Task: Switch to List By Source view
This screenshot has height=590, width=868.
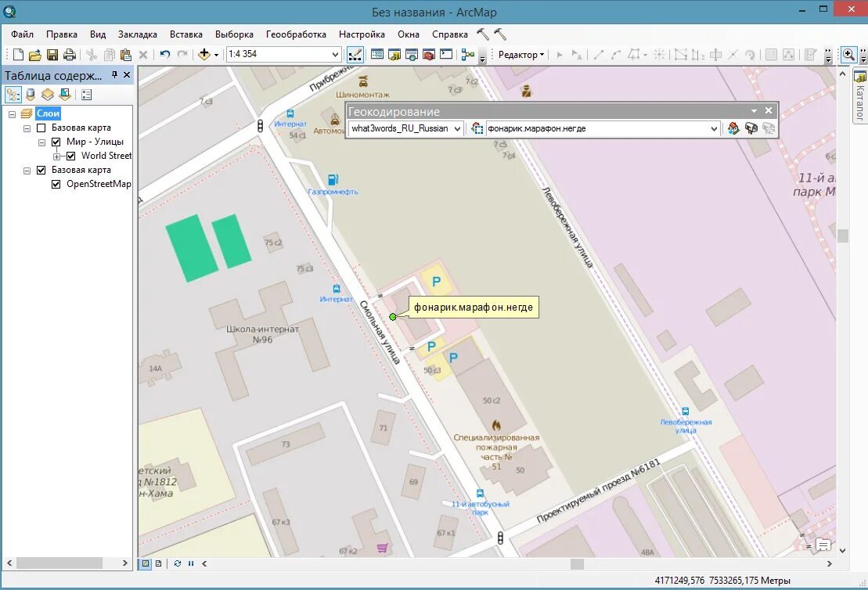Action: click(x=31, y=95)
